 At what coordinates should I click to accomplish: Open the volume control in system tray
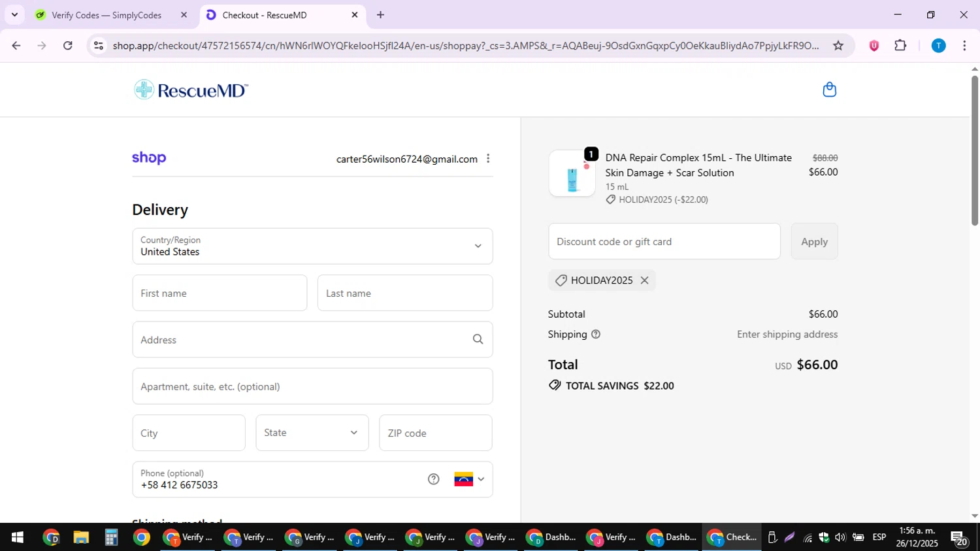tap(840, 537)
